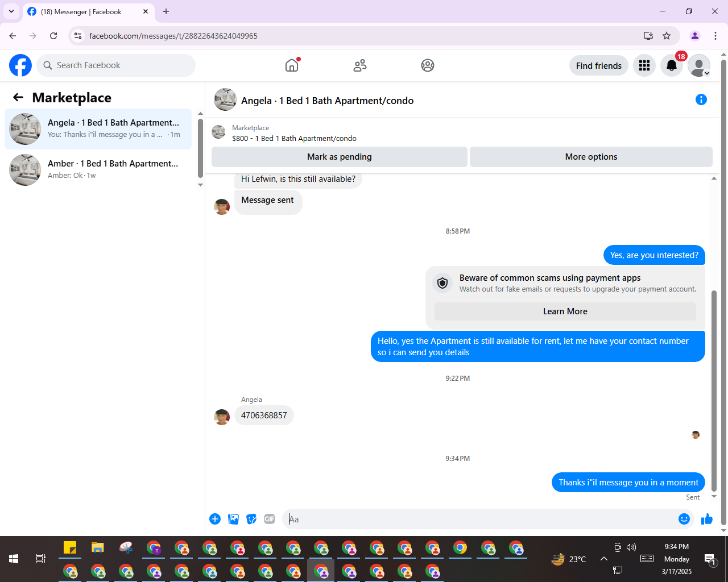Go back in browser history

[x=13, y=36]
